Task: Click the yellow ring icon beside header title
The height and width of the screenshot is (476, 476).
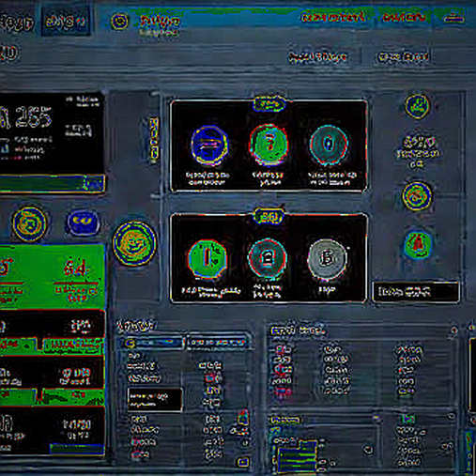Action: [x=119, y=22]
